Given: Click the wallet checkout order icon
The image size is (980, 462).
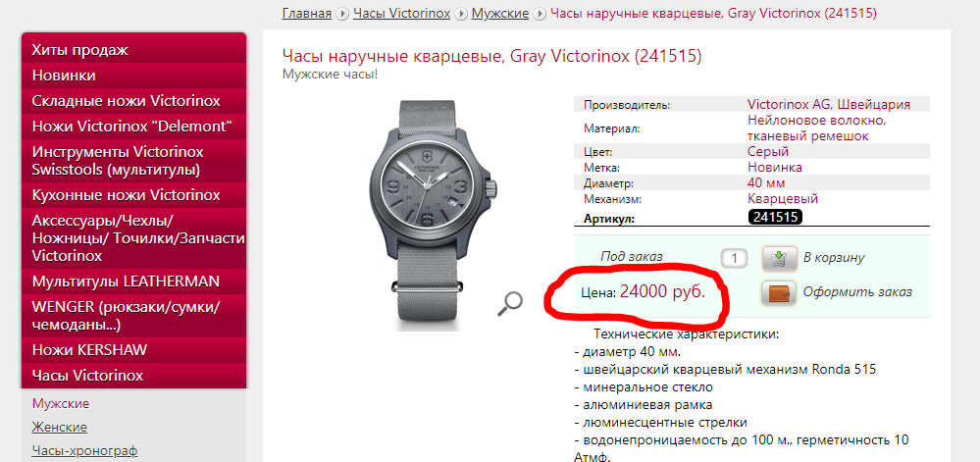Looking at the screenshot, I should (x=779, y=292).
